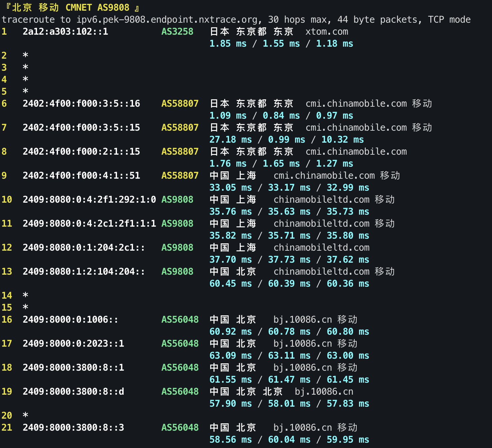Click address 2402:4f00:f000:4:1::51
The image size is (492, 448).
pyautogui.click(x=81, y=176)
